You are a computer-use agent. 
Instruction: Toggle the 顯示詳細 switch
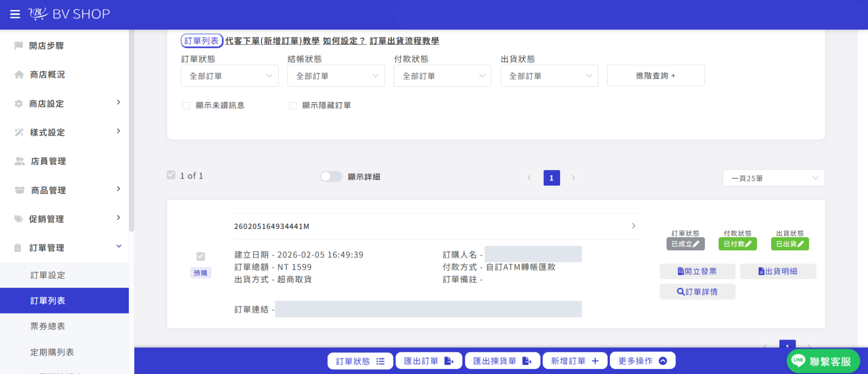[331, 177]
